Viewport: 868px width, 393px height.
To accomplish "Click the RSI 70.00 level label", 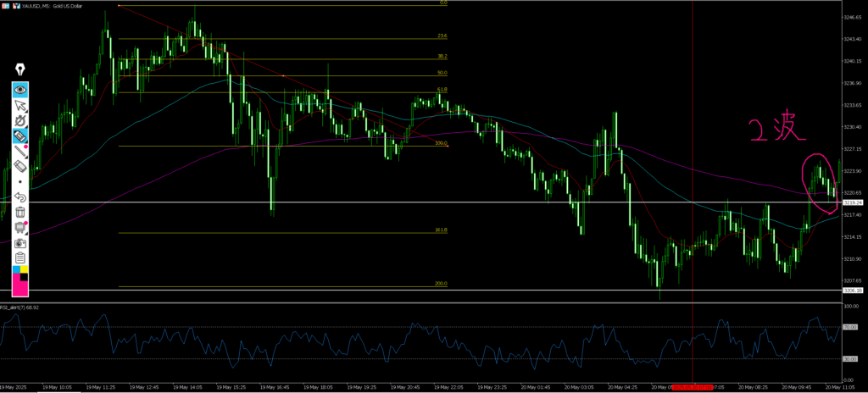I will [849, 327].
